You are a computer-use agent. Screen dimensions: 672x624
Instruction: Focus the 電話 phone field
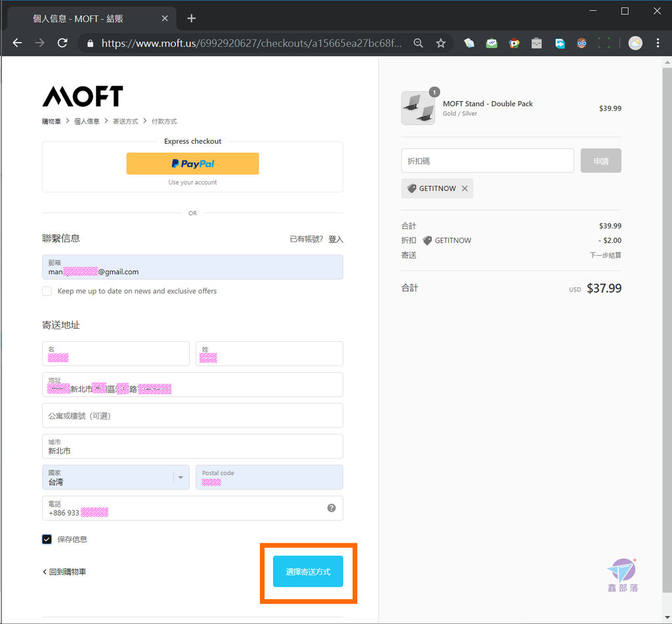coord(192,509)
